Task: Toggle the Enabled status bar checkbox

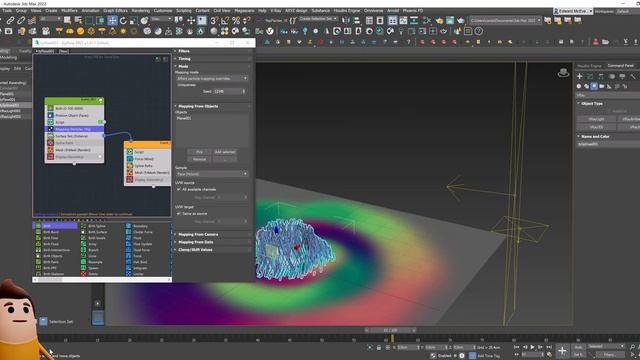Action: coord(433,356)
